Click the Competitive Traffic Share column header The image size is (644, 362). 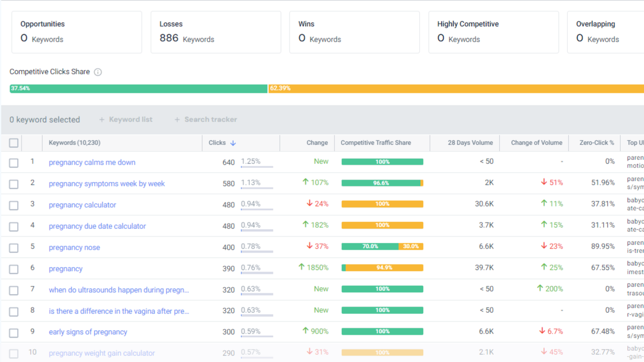tap(376, 143)
